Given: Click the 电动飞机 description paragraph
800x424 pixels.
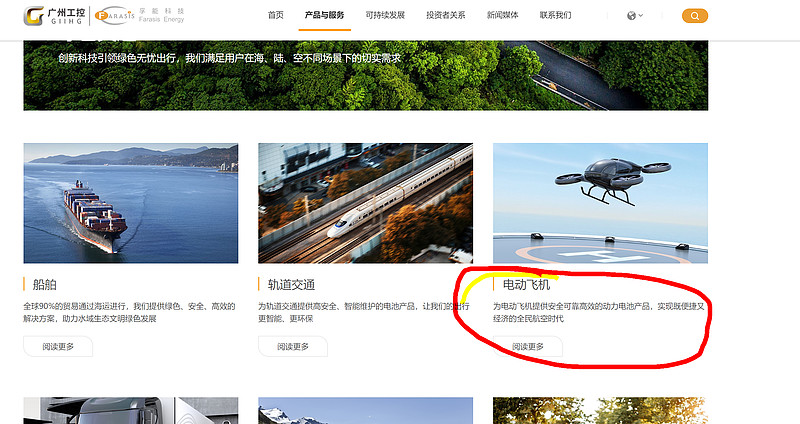Looking at the screenshot, I should pos(599,312).
